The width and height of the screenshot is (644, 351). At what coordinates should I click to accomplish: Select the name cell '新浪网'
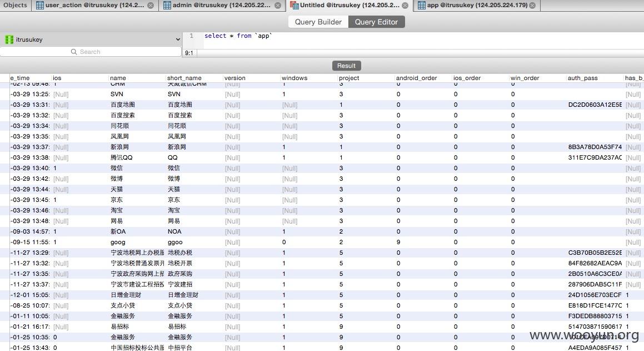pyautogui.click(x=119, y=147)
